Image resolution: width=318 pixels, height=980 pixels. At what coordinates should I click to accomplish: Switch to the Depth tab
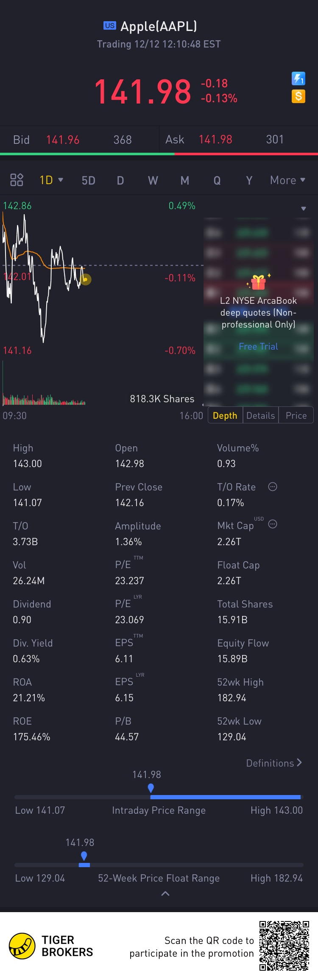(x=225, y=415)
